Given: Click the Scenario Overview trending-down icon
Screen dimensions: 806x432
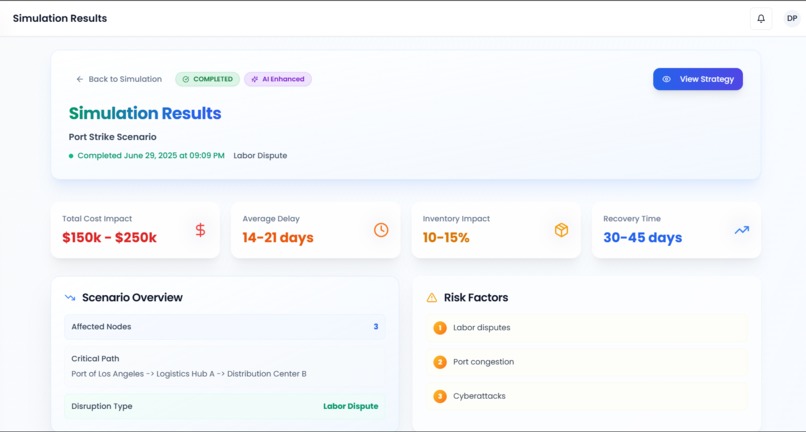Looking at the screenshot, I should click(x=70, y=297).
